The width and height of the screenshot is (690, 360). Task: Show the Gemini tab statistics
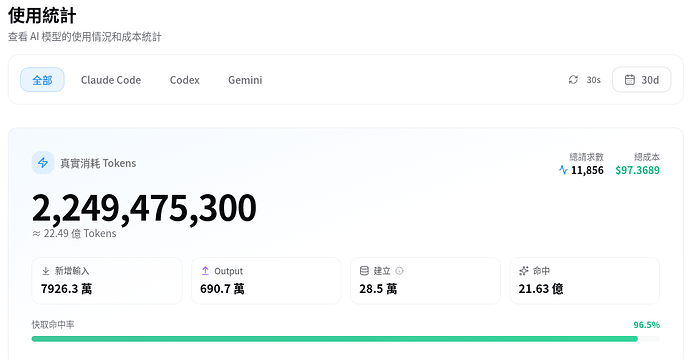245,80
